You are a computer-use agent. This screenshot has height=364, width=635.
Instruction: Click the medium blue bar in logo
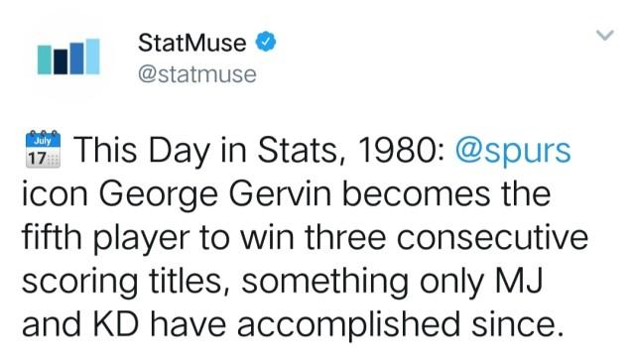pos(77,59)
